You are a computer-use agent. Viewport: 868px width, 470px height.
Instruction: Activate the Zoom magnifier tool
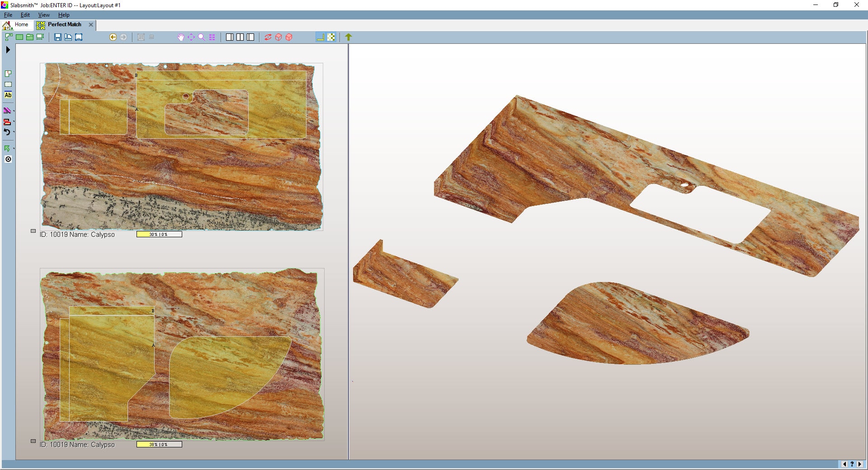coord(202,38)
